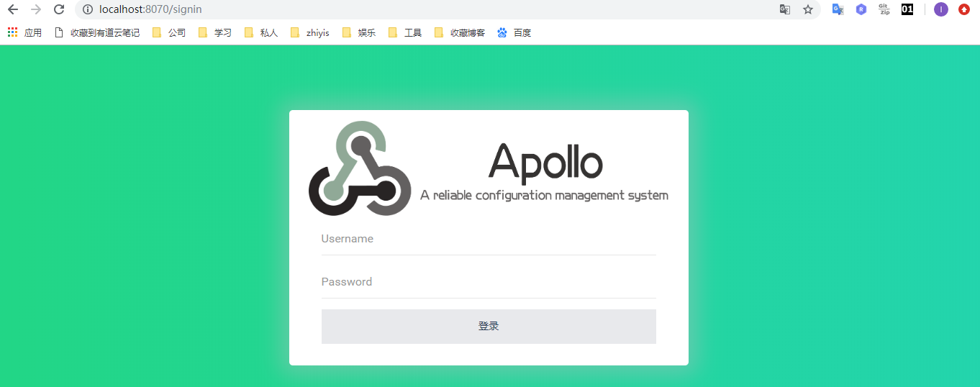Click the blue round R extension icon
Image resolution: width=980 pixels, height=387 pixels.
[861, 9]
